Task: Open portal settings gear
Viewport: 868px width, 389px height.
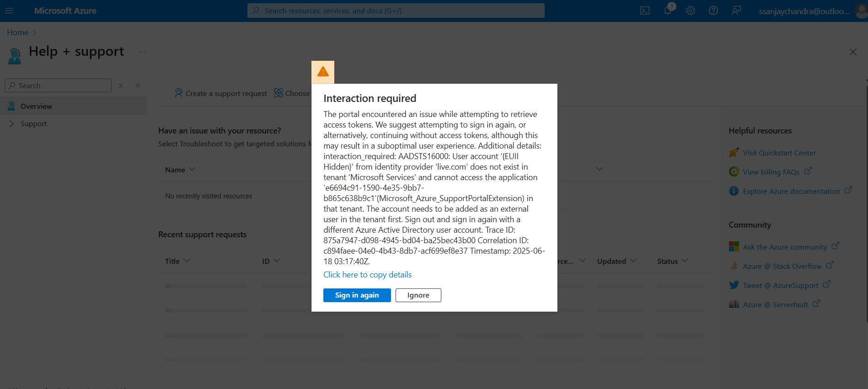Action: pyautogui.click(x=691, y=11)
